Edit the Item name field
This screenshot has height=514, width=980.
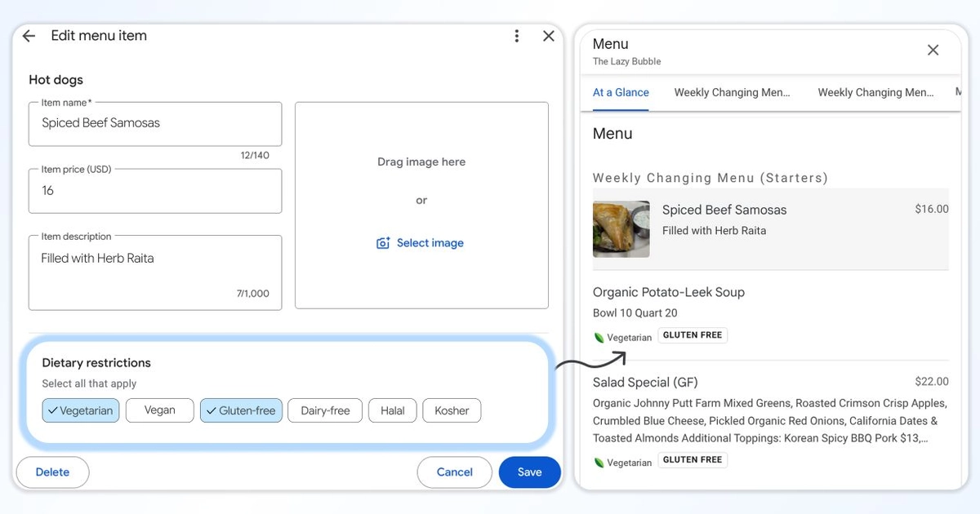(x=155, y=124)
